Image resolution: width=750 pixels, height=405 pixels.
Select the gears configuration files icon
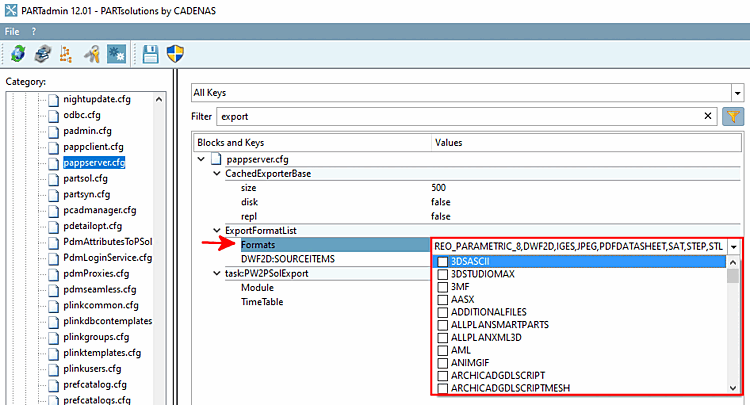(x=116, y=54)
